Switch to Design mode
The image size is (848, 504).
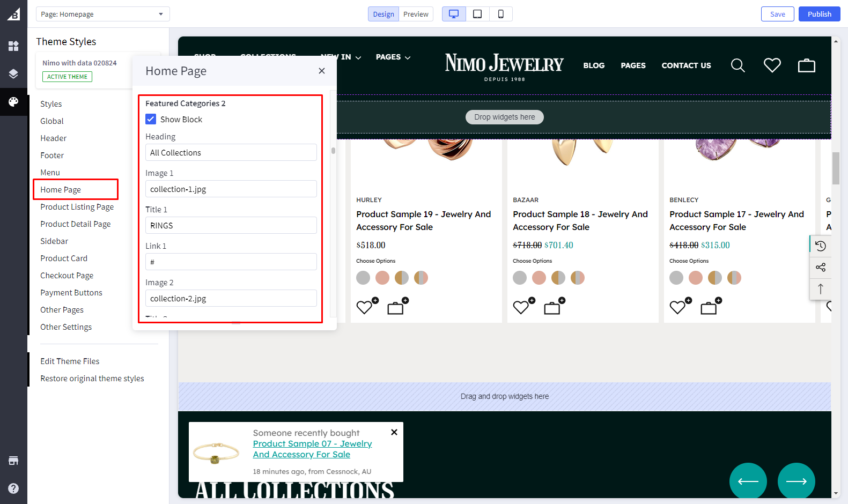pyautogui.click(x=384, y=14)
